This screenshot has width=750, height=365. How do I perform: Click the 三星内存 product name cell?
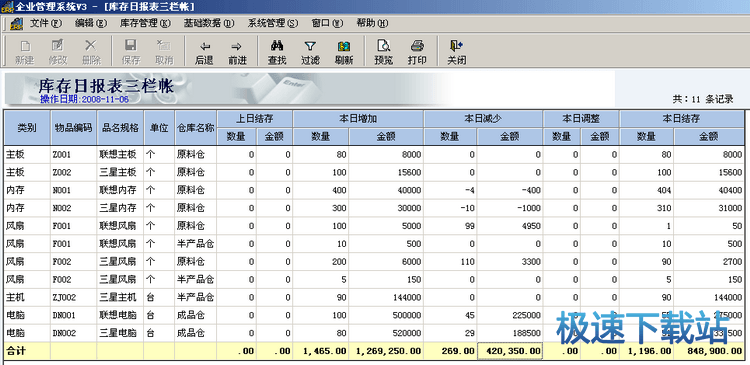[121, 208]
